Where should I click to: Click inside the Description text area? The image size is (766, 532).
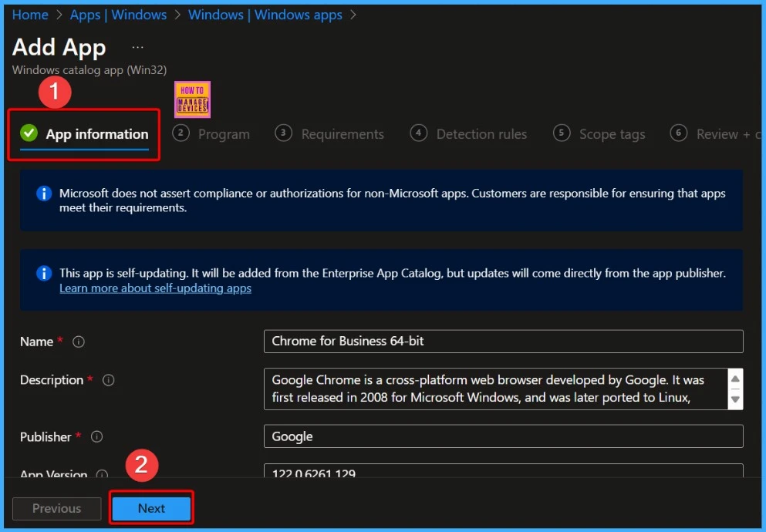coord(495,389)
